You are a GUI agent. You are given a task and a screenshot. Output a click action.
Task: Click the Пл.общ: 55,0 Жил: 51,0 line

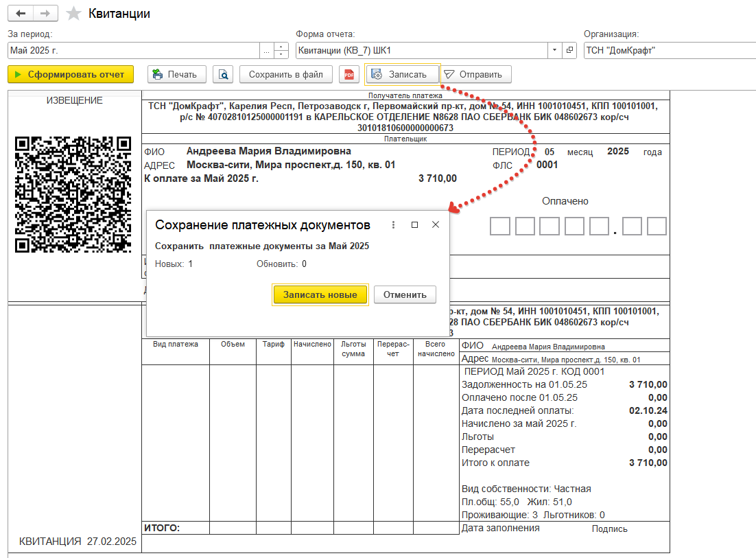[517, 502]
